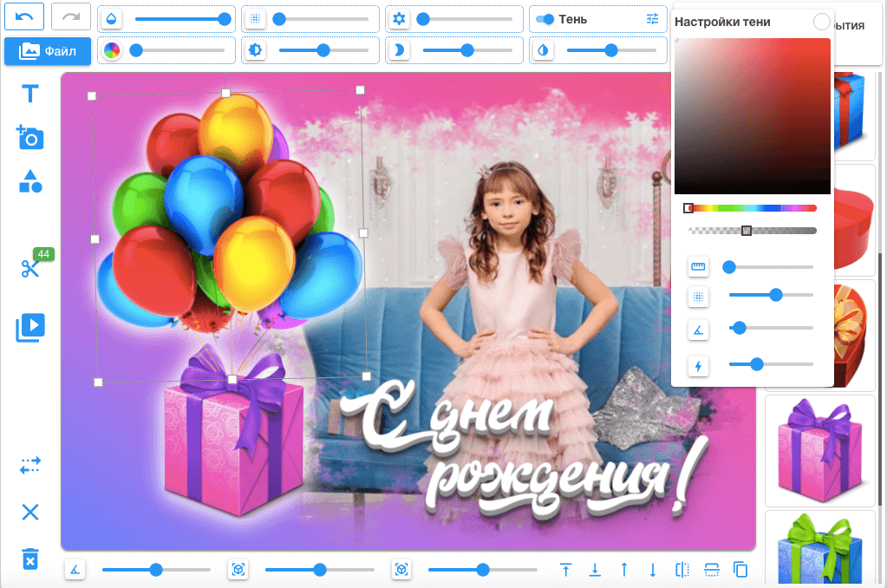The height and width of the screenshot is (588, 887).
Task: Click the shadow distance ruler icon
Action: pyautogui.click(x=698, y=266)
